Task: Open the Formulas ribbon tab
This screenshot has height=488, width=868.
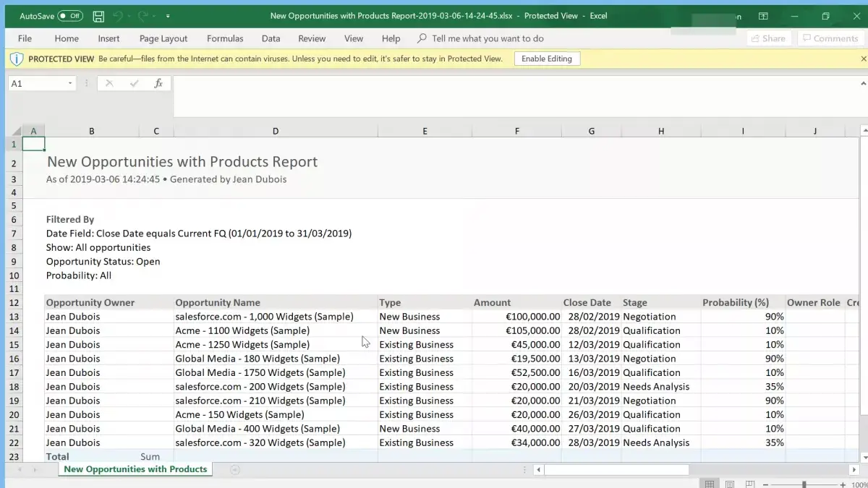Action: [225, 38]
